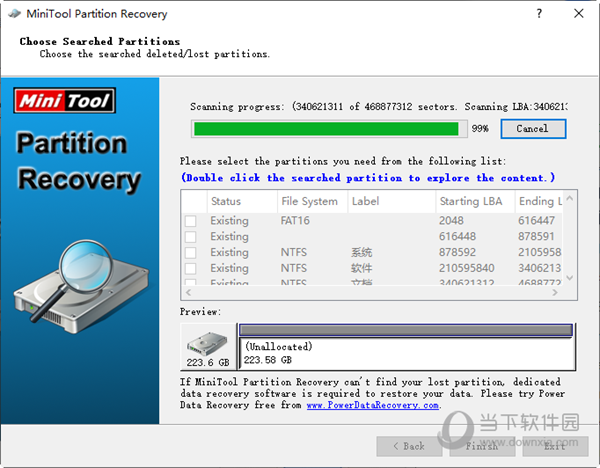The image size is (600, 468).
Task: Select the starting LBA 210595840 cell
Action: tap(466, 268)
